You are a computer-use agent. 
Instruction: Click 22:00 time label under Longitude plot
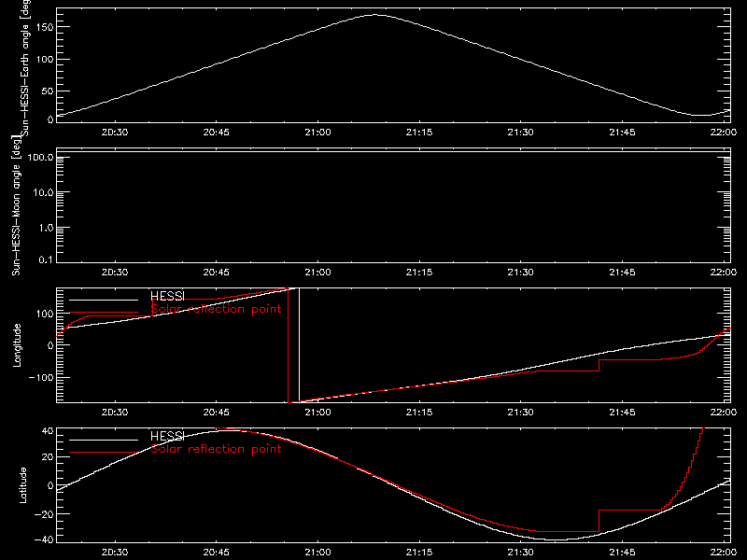(723, 413)
